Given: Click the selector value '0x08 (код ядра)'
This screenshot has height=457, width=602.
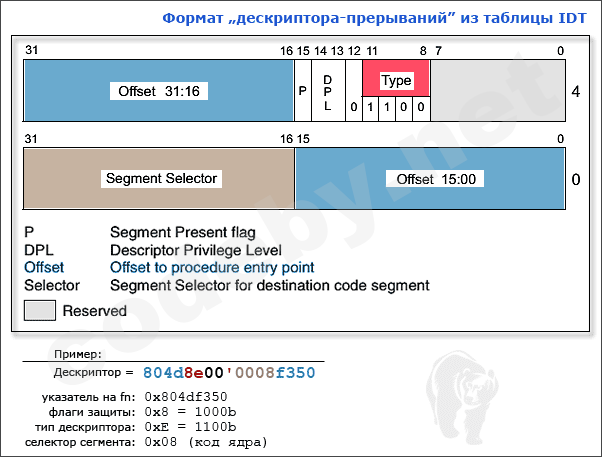Looking at the screenshot, I should point(206,442).
